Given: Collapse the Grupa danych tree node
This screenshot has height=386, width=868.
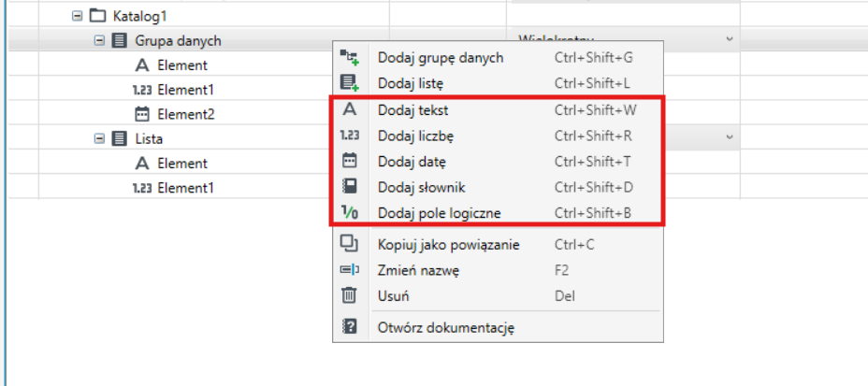Looking at the screenshot, I should tap(99, 40).
